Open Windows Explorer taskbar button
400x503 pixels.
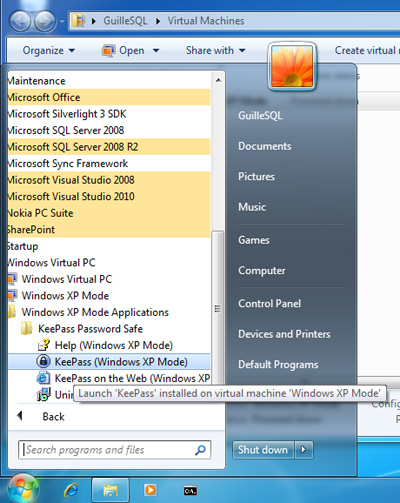click(110, 490)
